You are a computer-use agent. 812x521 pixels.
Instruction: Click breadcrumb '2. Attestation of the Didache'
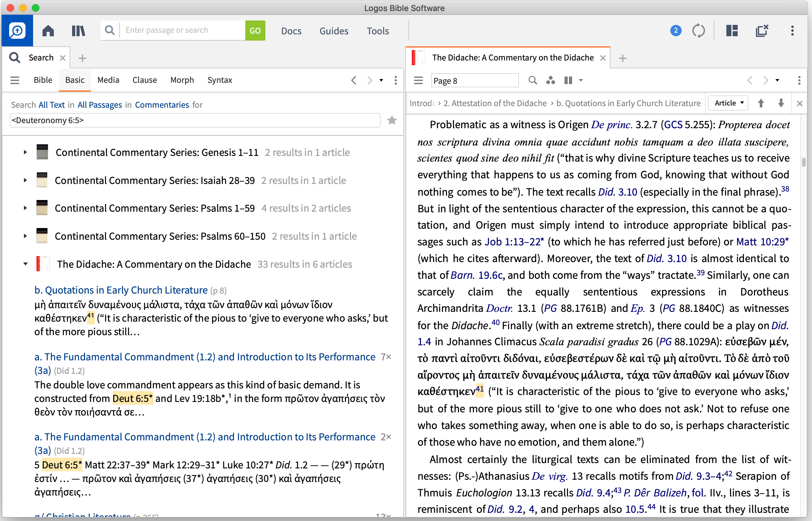(x=495, y=103)
